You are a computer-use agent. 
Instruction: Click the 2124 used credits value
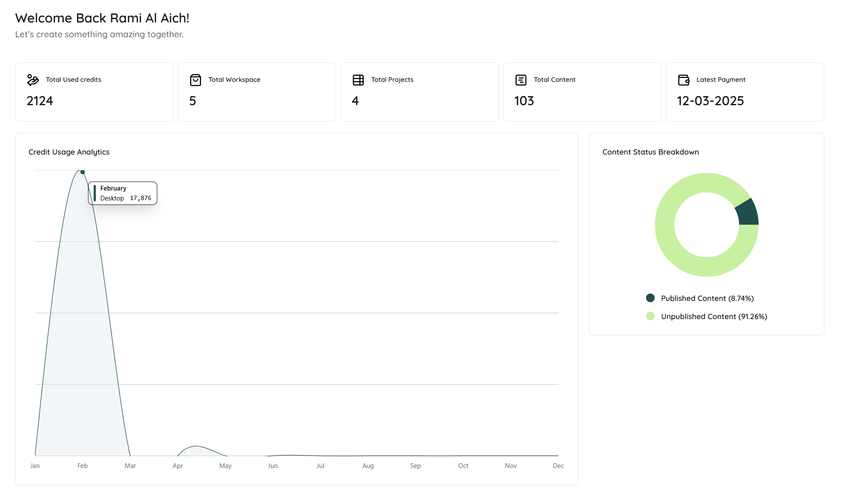click(40, 101)
